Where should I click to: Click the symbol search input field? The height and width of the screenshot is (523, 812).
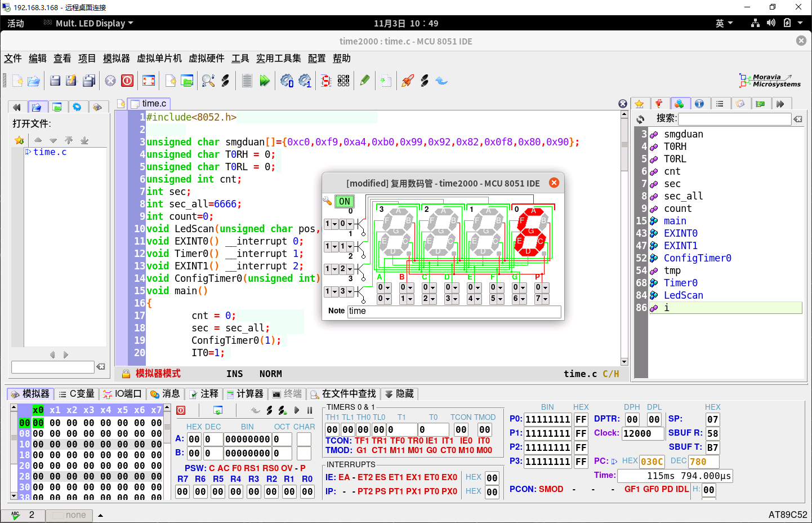[734, 119]
